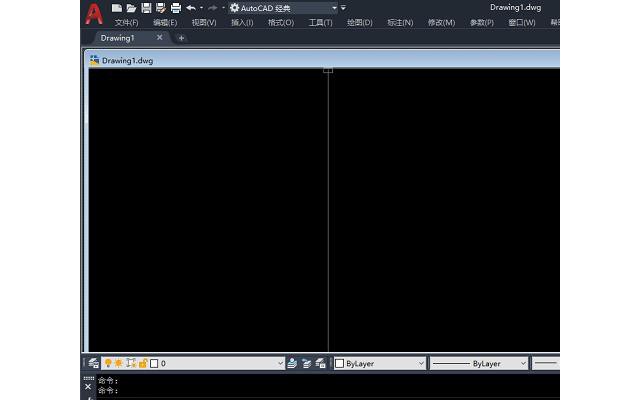The width and height of the screenshot is (640, 400).
Task: Click Make Object's Layer Current icon
Action: point(292,363)
